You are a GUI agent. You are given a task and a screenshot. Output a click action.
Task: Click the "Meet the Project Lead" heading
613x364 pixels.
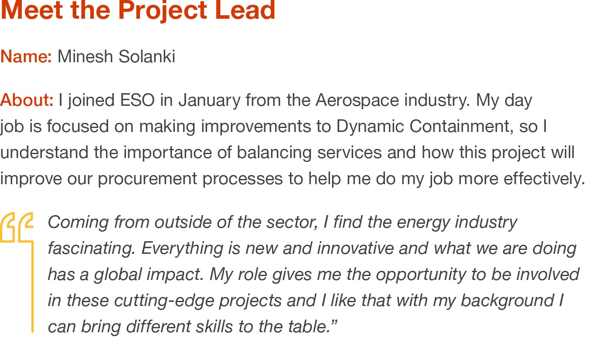pyautogui.click(x=138, y=10)
